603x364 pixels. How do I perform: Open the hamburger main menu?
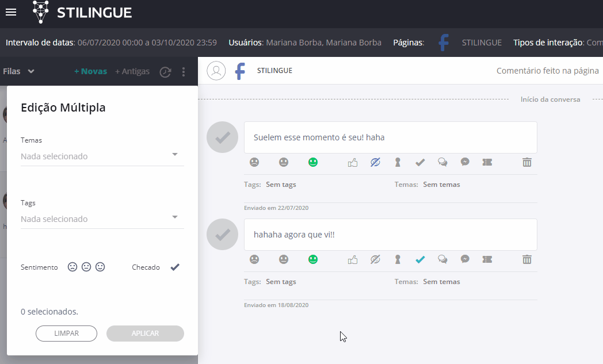(11, 12)
